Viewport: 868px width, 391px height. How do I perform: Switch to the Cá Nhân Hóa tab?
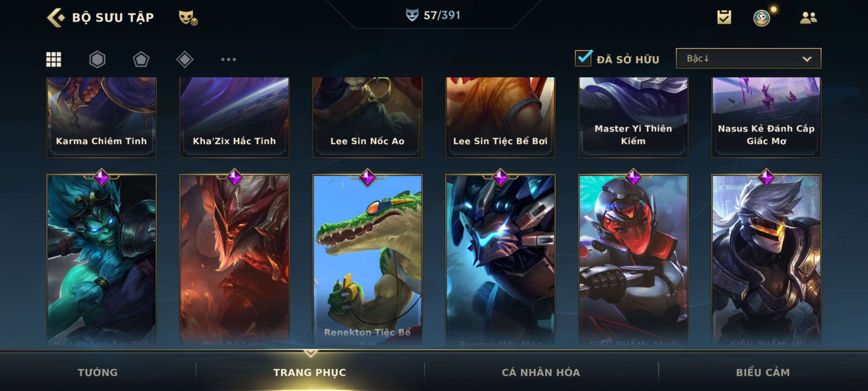pyautogui.click(x=541, y=373)
